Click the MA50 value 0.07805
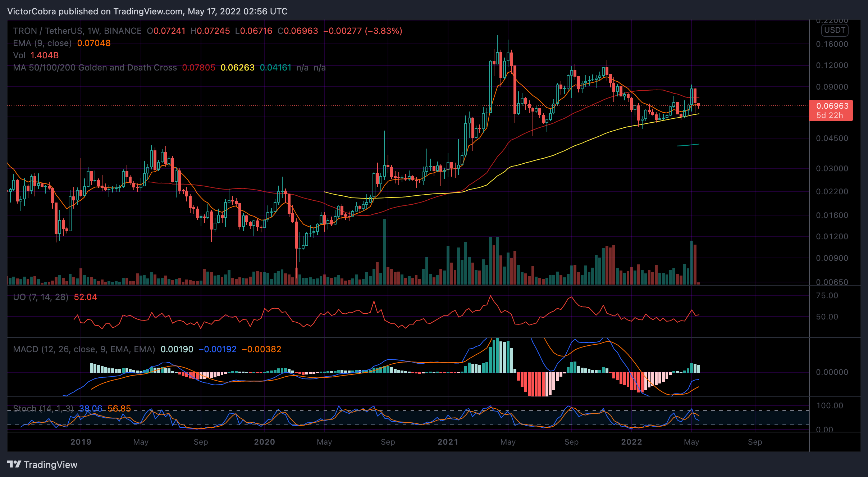 (x=198, y=68)
